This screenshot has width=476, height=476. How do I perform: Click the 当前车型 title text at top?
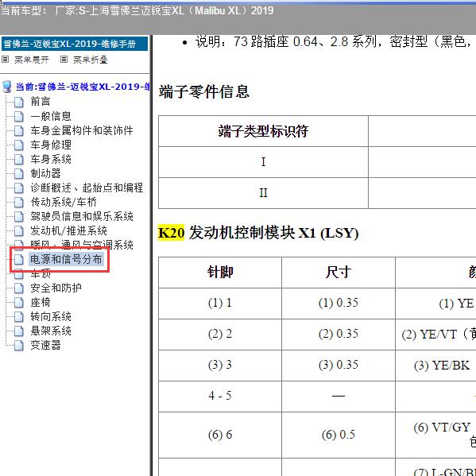[137, 10]
